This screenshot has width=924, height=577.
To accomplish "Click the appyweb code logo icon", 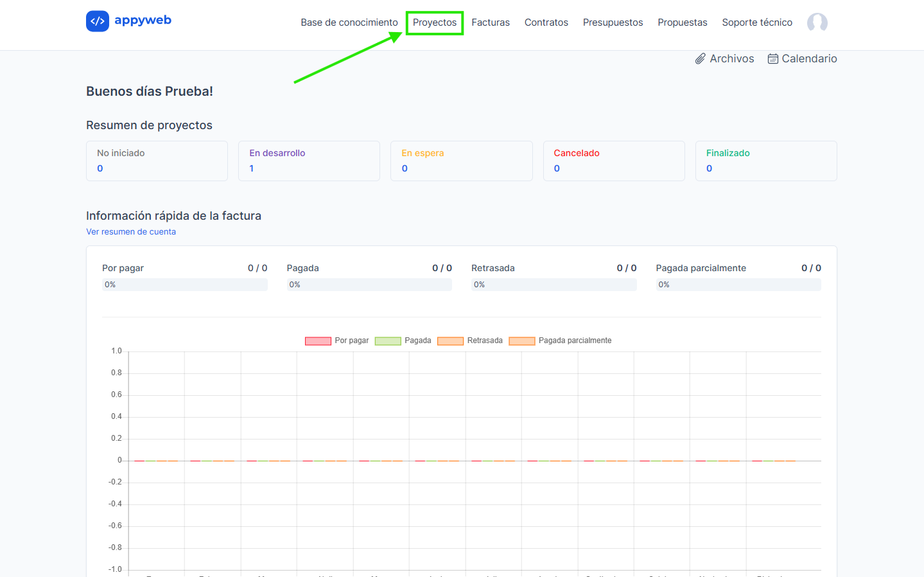I will [x=98, y=21].
